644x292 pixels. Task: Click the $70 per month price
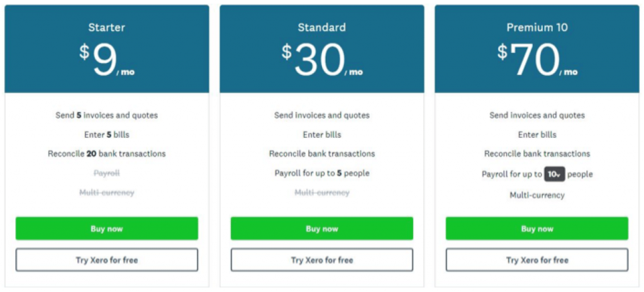coord(537,61)
